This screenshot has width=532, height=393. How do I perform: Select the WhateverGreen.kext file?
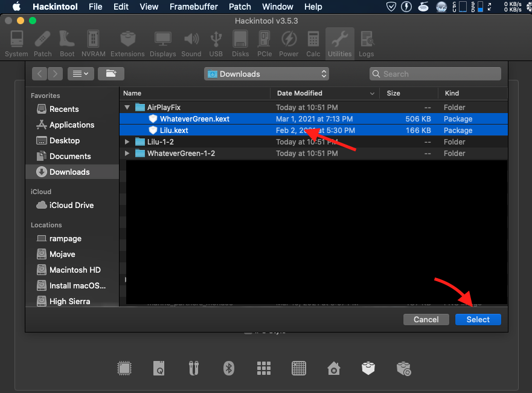[313, 119]
